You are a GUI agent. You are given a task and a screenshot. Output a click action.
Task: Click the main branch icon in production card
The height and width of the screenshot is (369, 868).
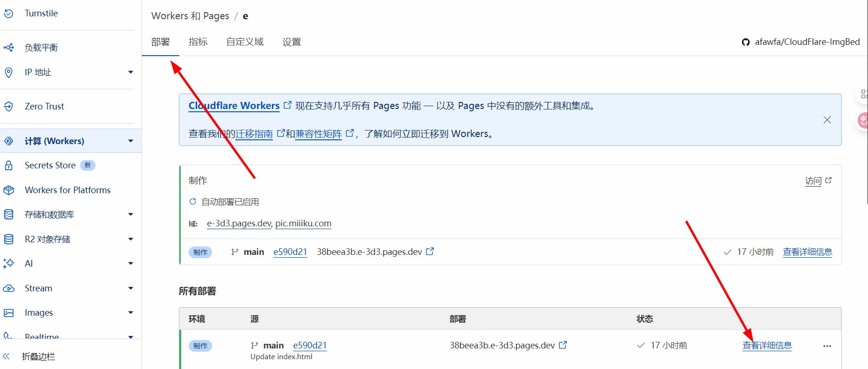(x=235, y=252)
